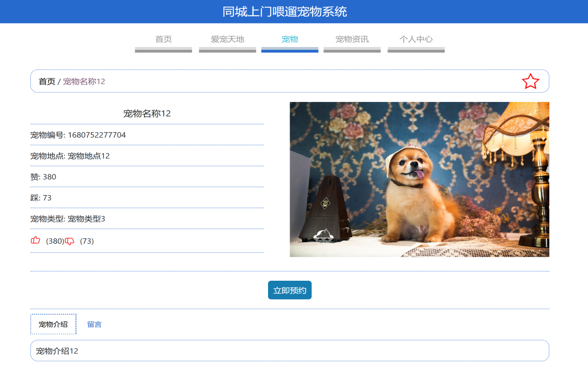
Task: Switch to the 宠物资讯 section
Action: tap(352, 39)
